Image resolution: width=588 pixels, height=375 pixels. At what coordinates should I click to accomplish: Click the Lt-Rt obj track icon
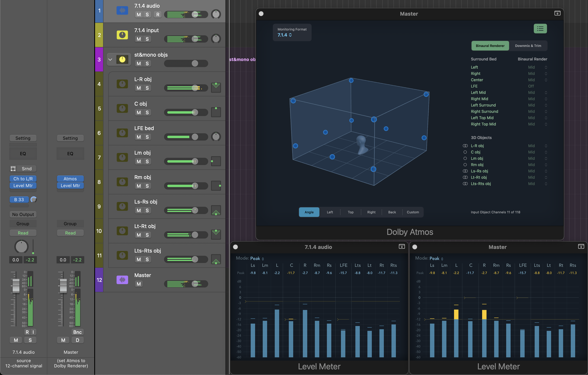point(122,230)
